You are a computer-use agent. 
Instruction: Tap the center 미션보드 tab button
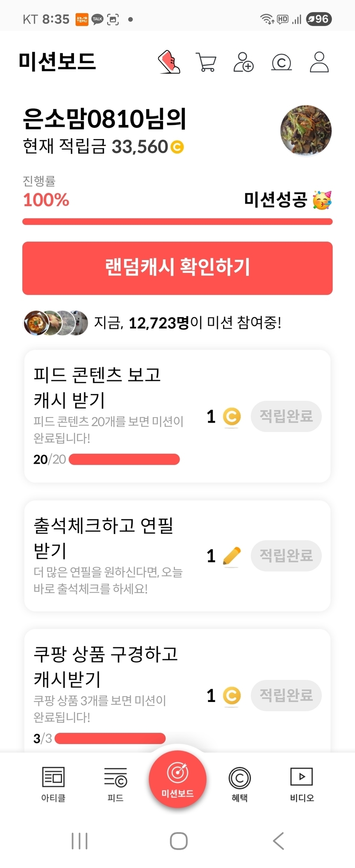click(177, 779)
